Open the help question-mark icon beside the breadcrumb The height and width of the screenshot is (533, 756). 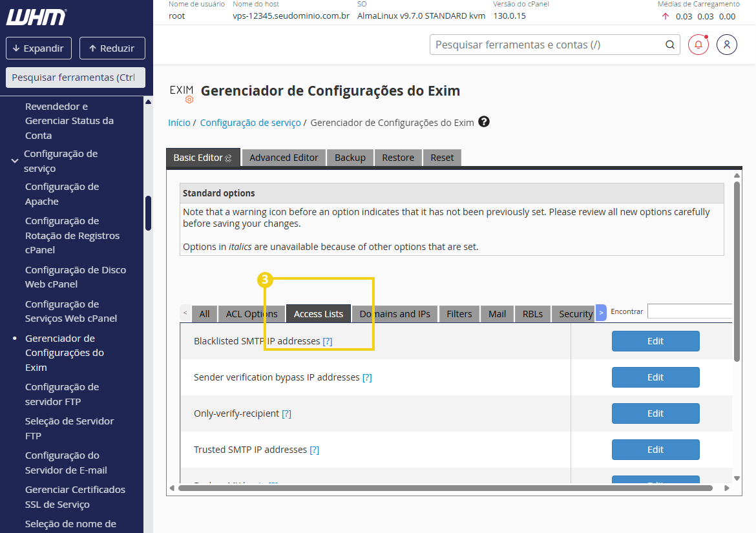pyautogui.click(x=483, y=121)
